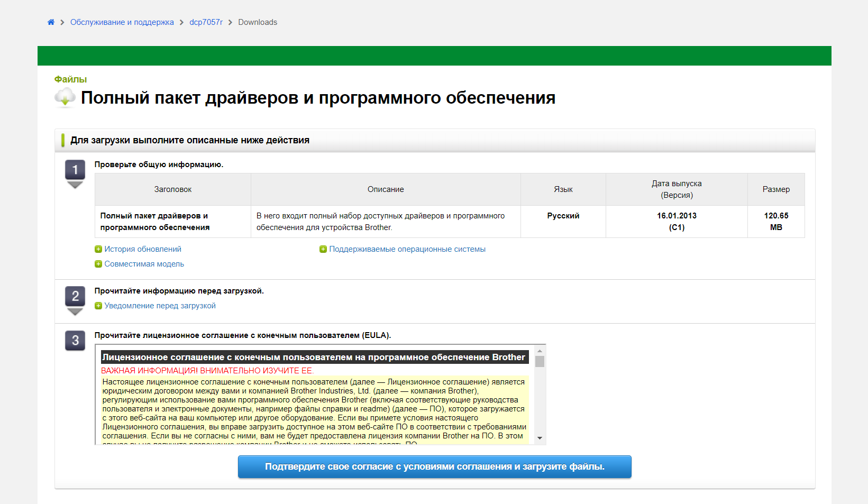Click the Downloads breadcrumb text

[258, 22]
